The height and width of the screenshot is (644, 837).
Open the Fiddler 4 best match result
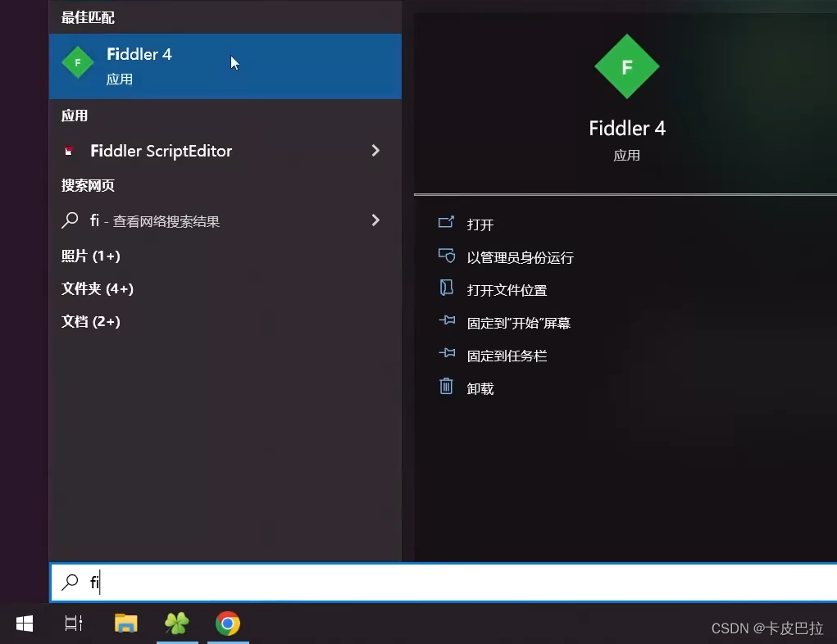225,66
